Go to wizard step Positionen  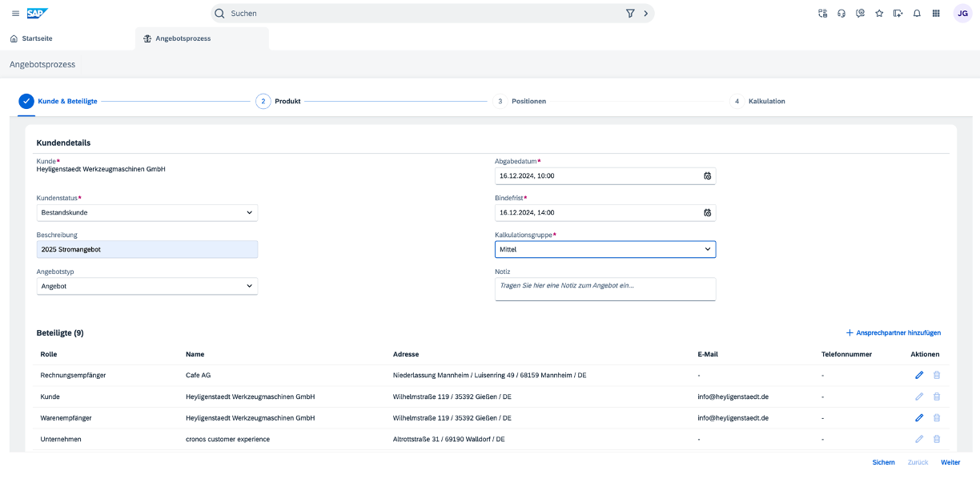pyautogui.click(x=528, y=102)
